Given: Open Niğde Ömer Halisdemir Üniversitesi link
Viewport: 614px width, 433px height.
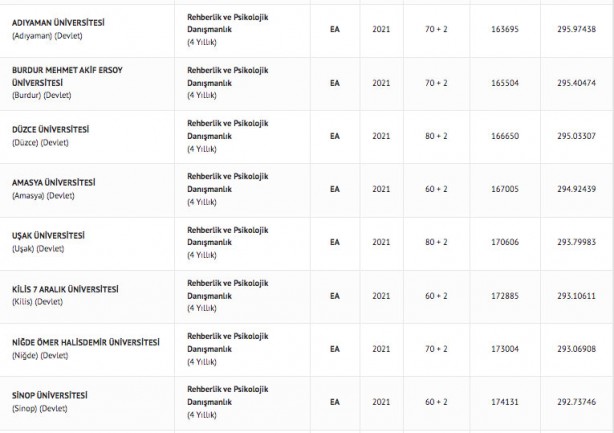Looking at the screenshot, I should (x=85, y=343).
